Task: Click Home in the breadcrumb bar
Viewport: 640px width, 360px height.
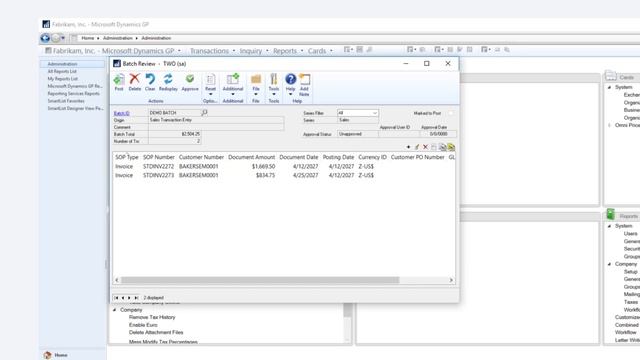Action: pos(87,38)
